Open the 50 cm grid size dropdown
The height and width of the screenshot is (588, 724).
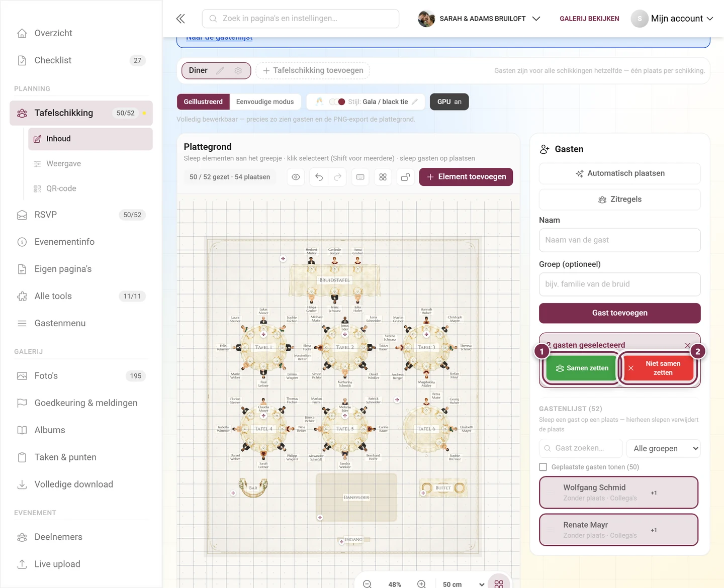coord(464,584)
